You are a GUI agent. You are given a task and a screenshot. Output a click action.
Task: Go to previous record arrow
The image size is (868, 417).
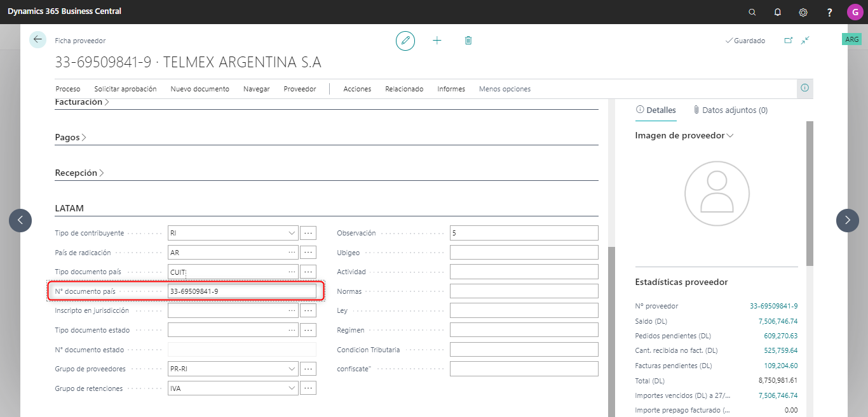20,220
